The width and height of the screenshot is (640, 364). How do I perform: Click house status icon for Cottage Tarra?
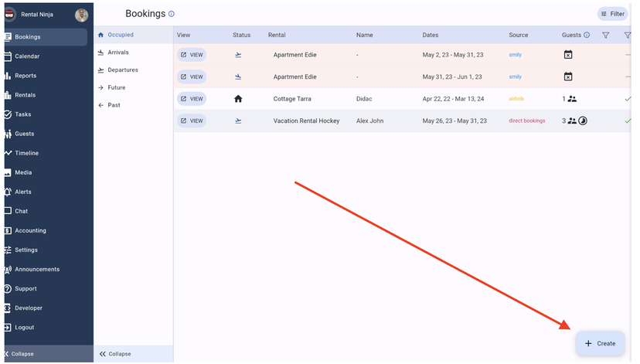(238, 99)
